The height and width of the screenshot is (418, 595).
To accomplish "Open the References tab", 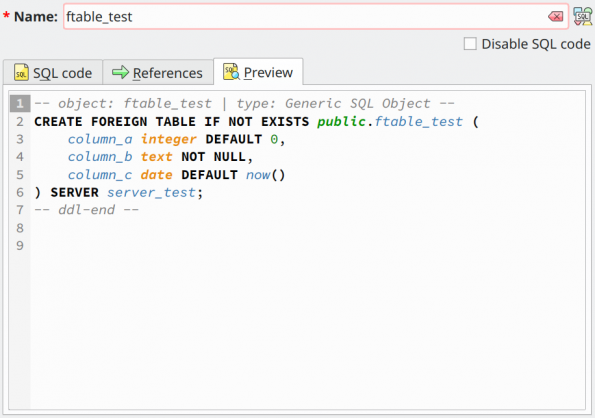I will (158, 72).
